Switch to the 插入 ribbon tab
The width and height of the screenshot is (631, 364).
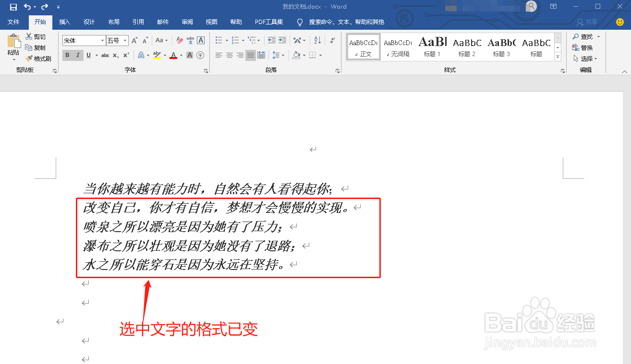(65, 22)
